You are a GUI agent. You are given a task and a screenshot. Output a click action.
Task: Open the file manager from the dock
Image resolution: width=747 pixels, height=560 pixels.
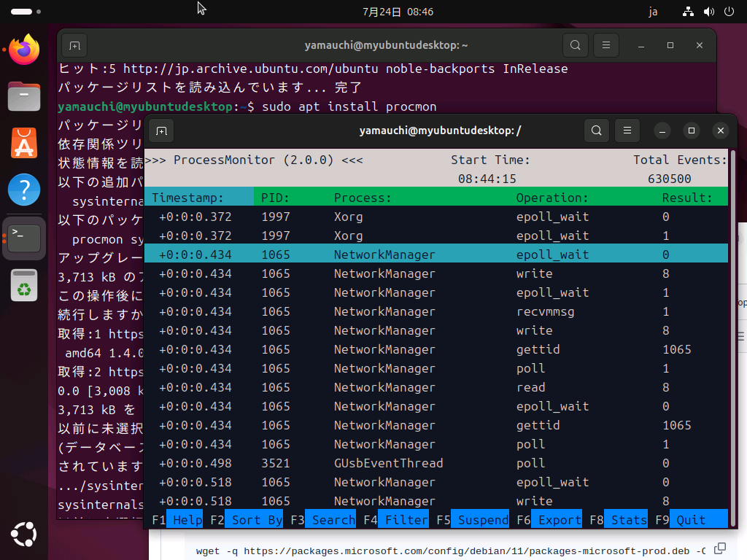point(24,96)
